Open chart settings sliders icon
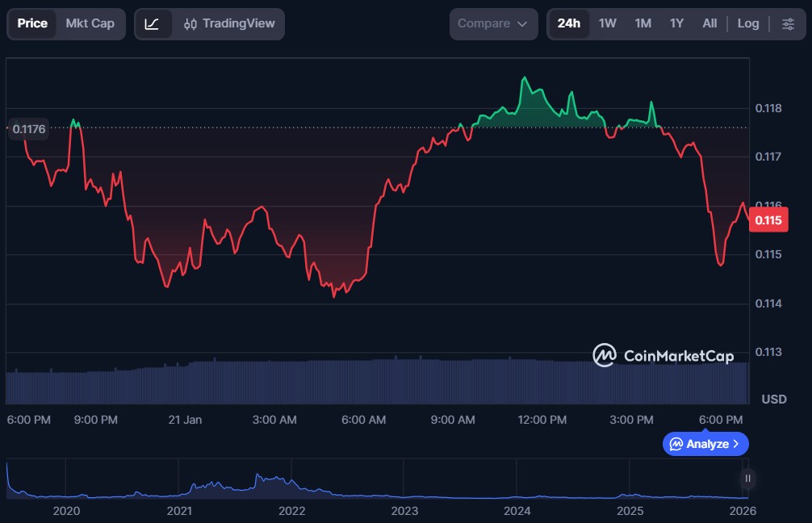The image size is (812, 523). pos(788,24)
